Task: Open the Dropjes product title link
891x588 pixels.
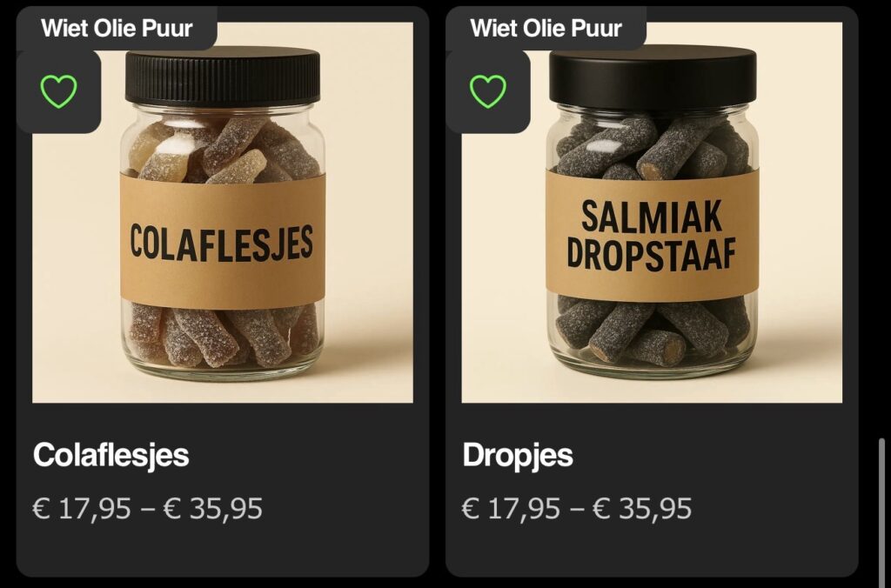Action: coord(518,455)
